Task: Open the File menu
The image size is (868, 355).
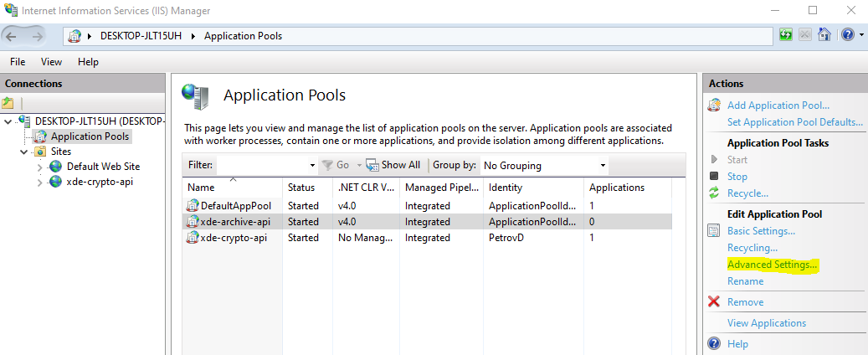Action: 18,62
